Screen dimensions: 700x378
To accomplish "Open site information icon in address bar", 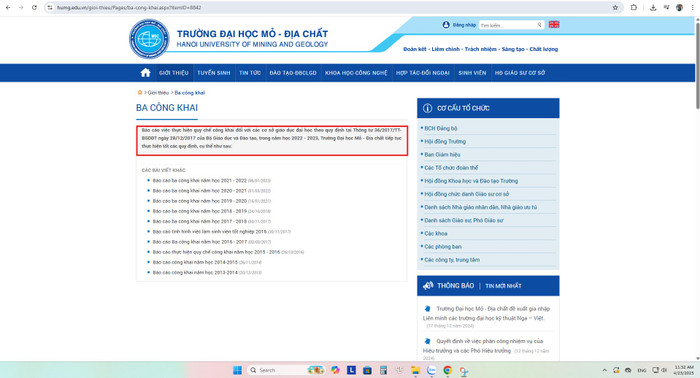I will [x=50, y=8].
